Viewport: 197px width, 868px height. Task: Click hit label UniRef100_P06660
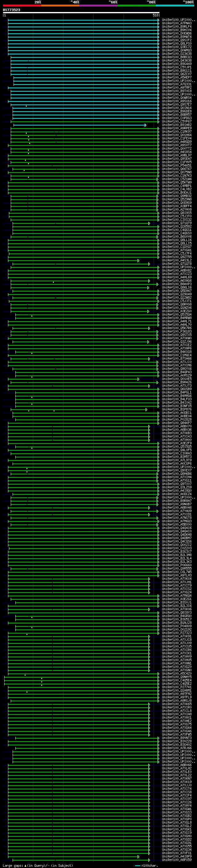click(x=176, y=565)
